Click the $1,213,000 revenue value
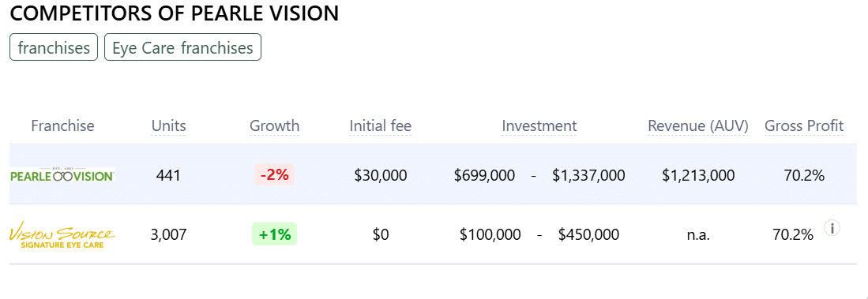868x299 pixels. (x=698, y=176)
